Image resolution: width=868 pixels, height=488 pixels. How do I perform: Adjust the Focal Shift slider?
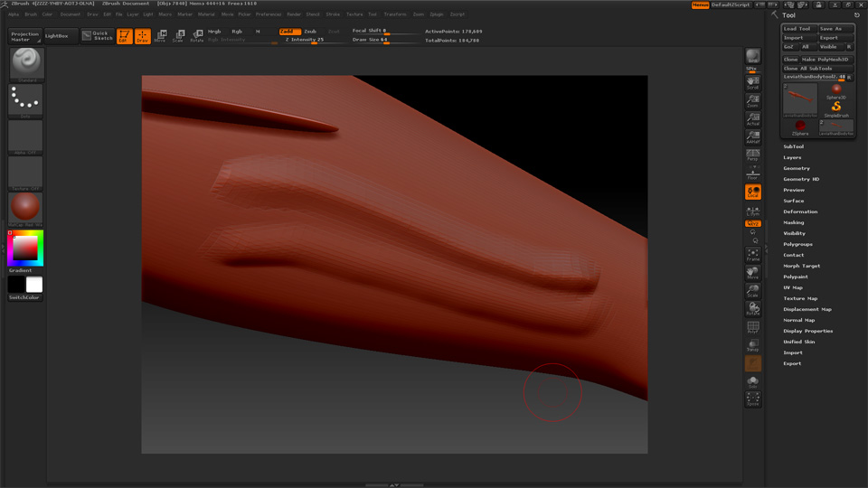[385, 31]
